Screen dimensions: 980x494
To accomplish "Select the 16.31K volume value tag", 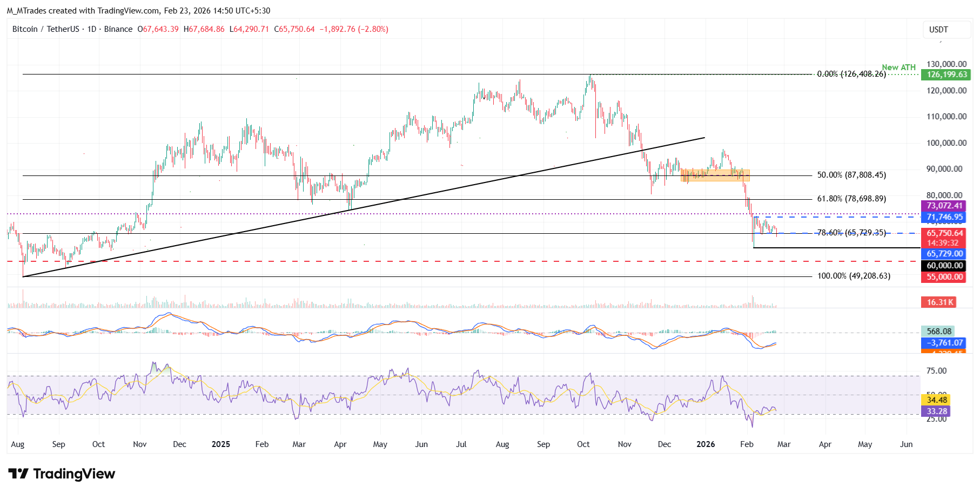I will click(939, 302).
